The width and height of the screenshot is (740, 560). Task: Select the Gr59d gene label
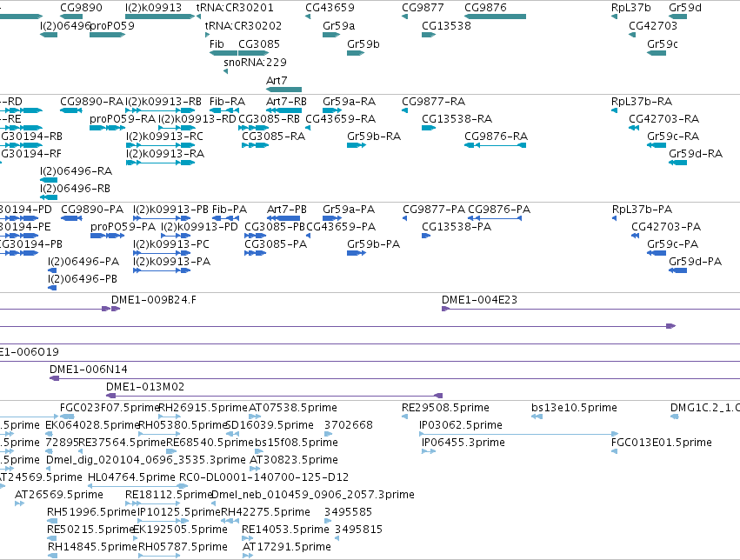[x=685, y=8]
